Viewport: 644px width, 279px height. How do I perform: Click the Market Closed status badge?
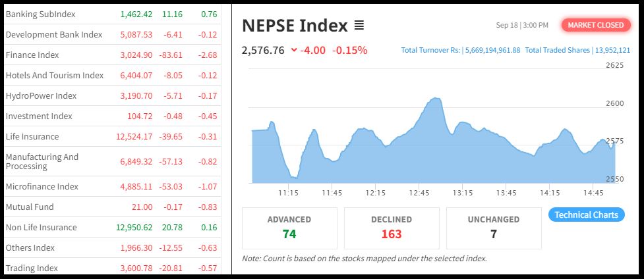[595, 25]
